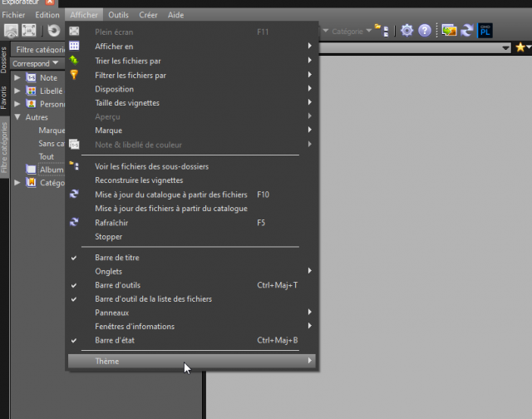Click the refresh icon beside Rafraîchir
Image resolution: width=532 pixels, height=419 pixels.
coord(74,222)
